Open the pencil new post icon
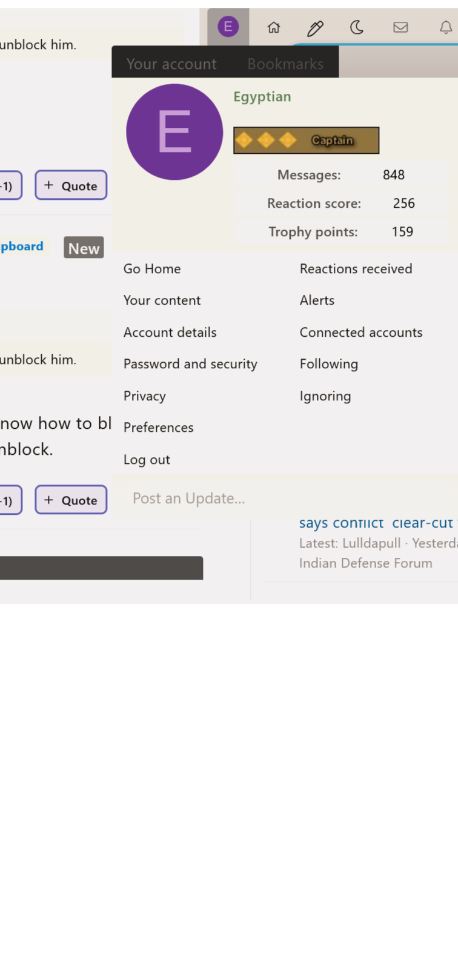The height and width of the screenshot is (980, 458). click(315, 28)
